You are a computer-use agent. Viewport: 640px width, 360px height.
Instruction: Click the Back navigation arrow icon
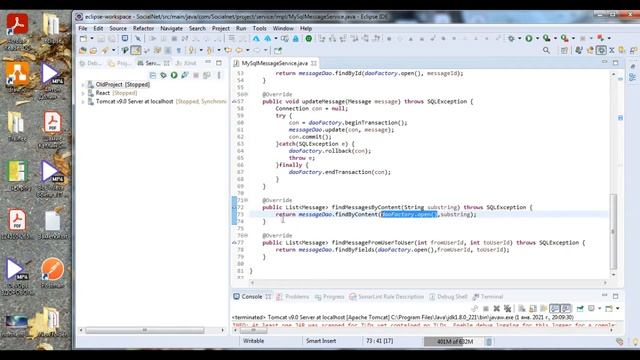239,50
